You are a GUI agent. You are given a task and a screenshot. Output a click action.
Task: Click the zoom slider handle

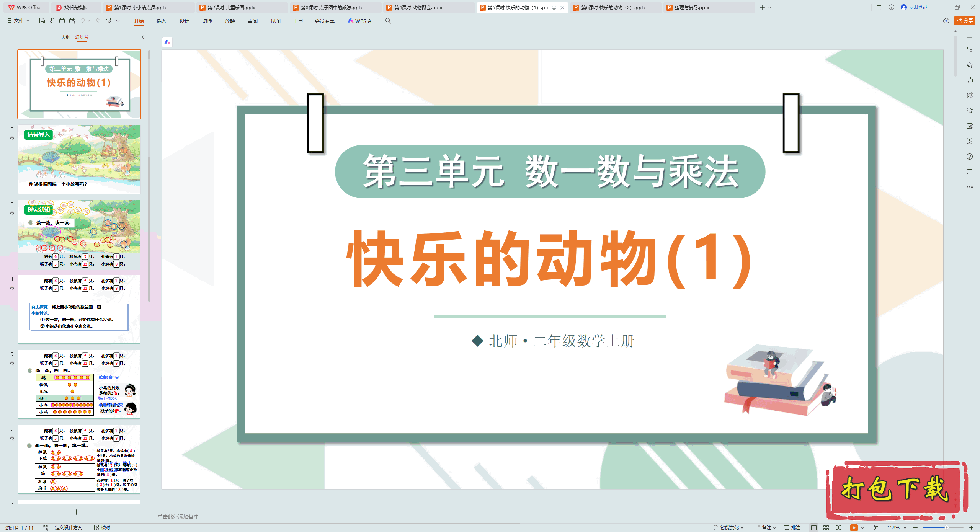(x=946, y=527)
